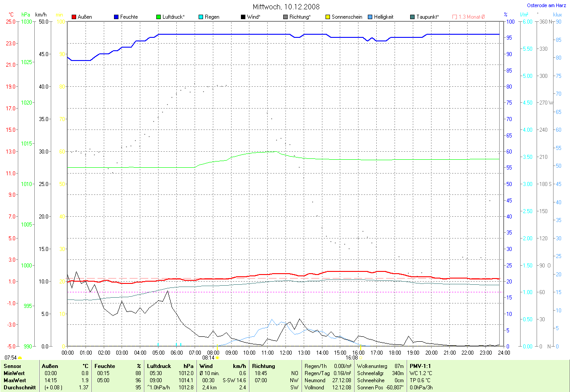Click the gray Richtung legend square
Screen dimensions: 570x392
pyautogui.click(x=285, y=17)
